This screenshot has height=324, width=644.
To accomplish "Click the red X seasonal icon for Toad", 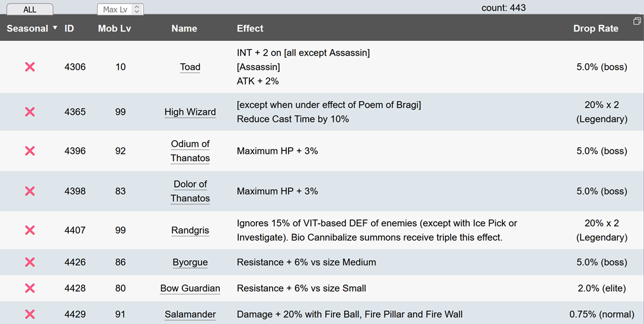I will click(30, 67).
